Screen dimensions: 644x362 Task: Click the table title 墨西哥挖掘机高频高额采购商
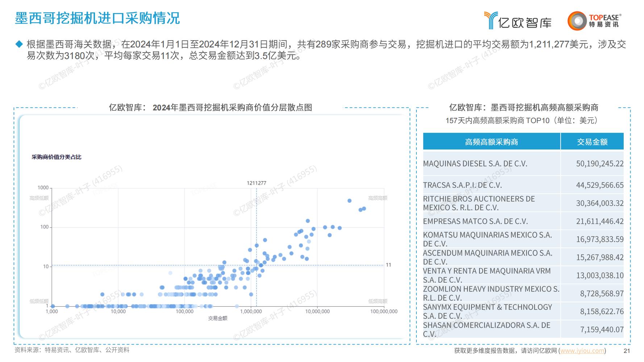point(544,108)
